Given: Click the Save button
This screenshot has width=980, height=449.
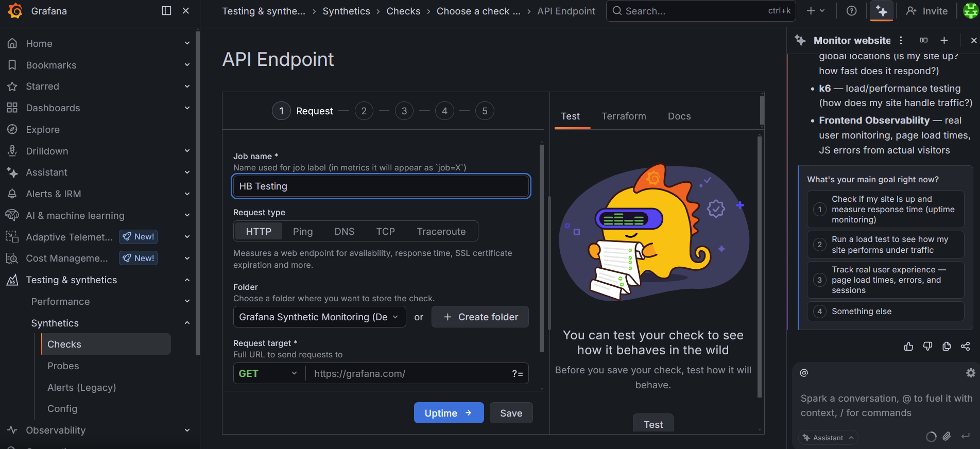Looking at the screenshot, I should (511, 413).
